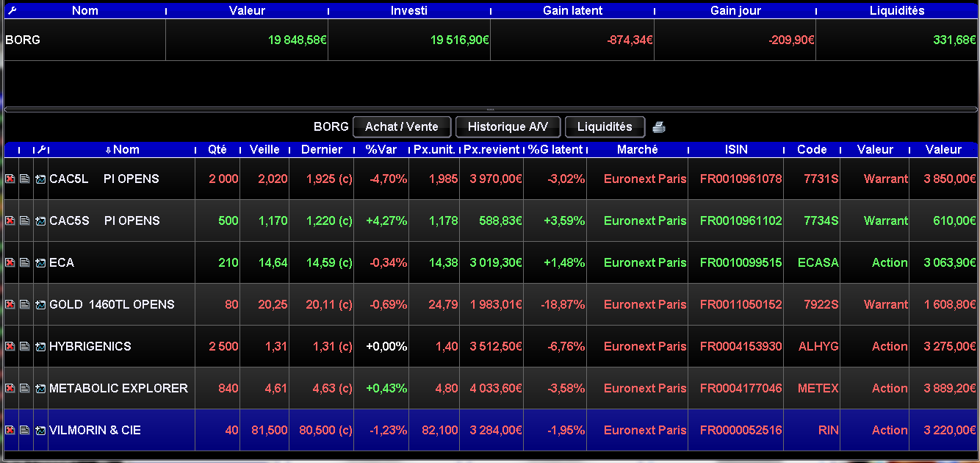Select the CAC5S PI OPENS row name
Screen dimensions: 980x463
(104, 220)
